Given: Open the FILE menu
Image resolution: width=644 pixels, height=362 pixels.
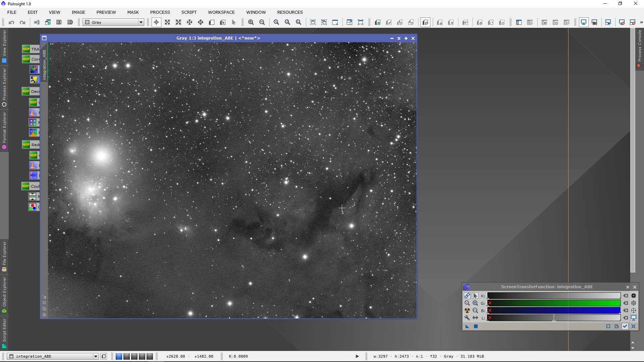Looking at the screenshot, I should (x=12, y=12).
